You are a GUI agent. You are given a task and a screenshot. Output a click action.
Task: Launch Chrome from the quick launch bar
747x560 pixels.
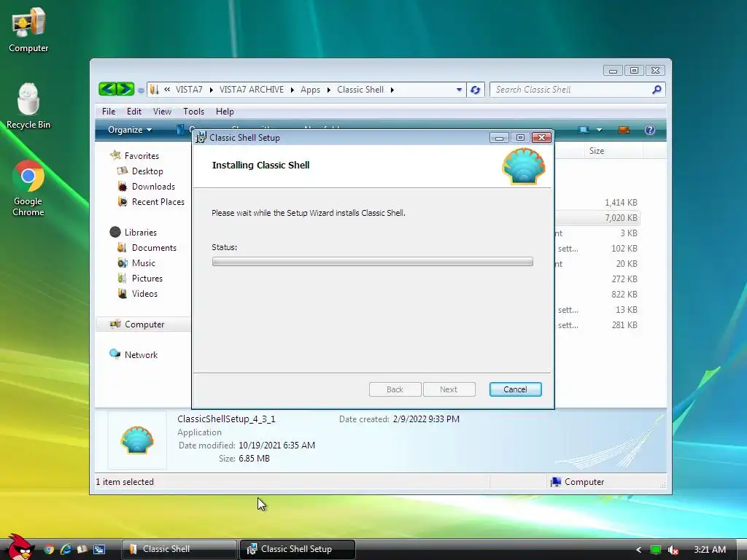click(49, 549)
